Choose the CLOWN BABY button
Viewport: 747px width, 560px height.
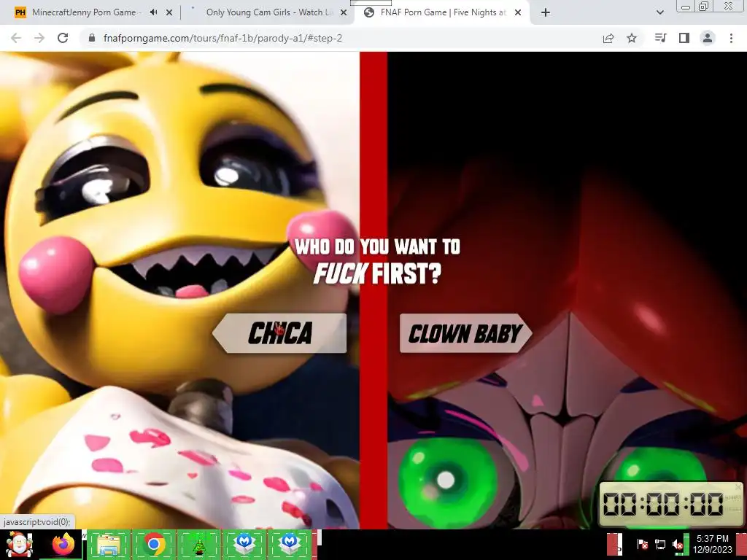coord(465,333)
